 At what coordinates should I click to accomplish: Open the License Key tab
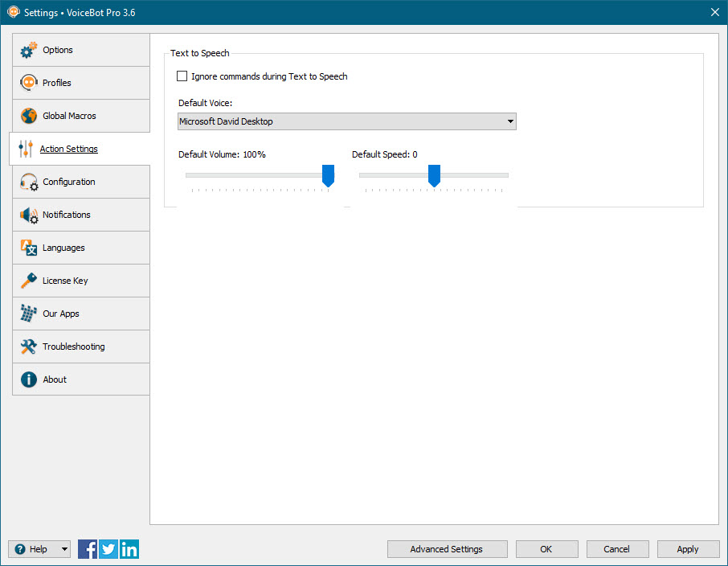pos(81,281)
